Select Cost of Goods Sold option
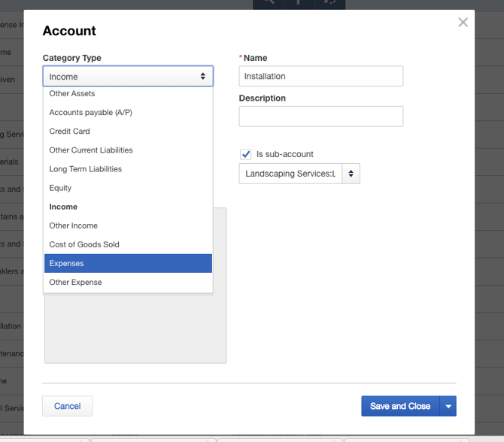 click(x=128, y=244)
